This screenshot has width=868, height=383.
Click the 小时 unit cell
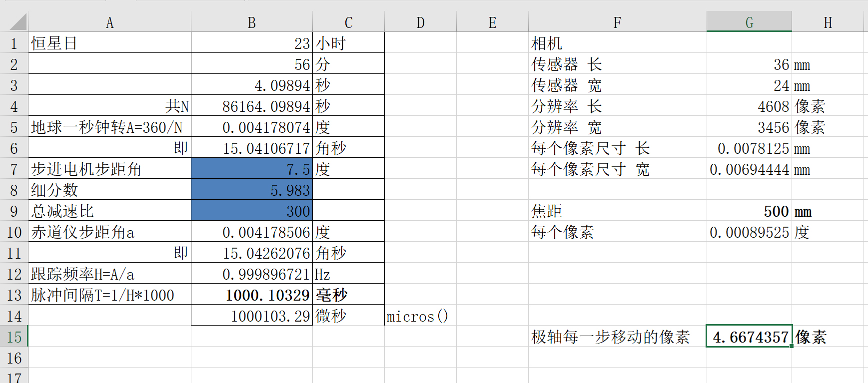coord(349,43)
